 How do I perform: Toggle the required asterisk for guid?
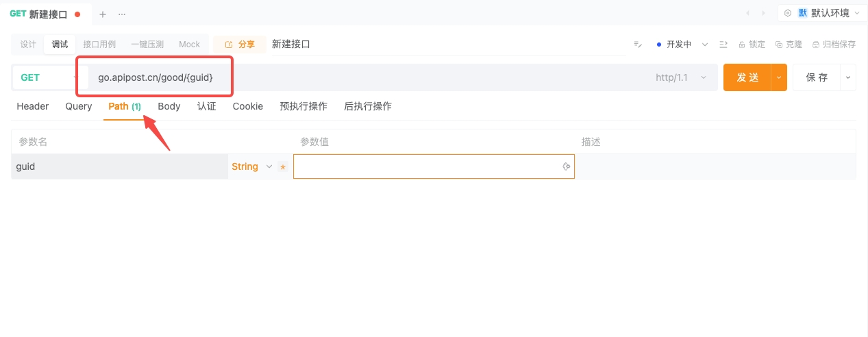(283, 167)
